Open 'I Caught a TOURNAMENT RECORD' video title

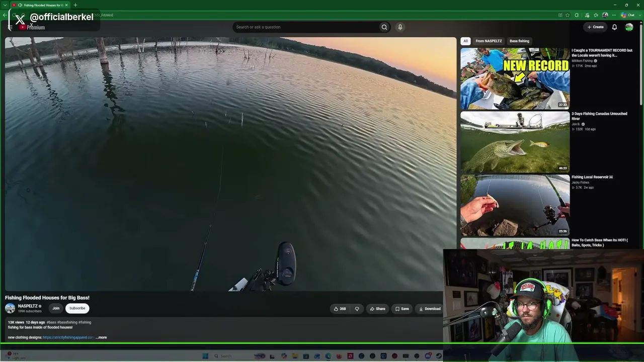(602, 53)
